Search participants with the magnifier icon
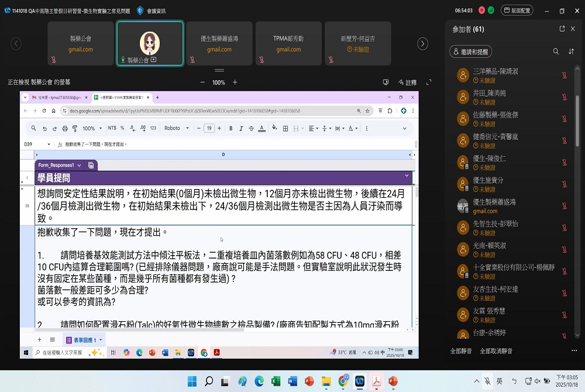Screen dimensions: 585x392 (556, 51)
